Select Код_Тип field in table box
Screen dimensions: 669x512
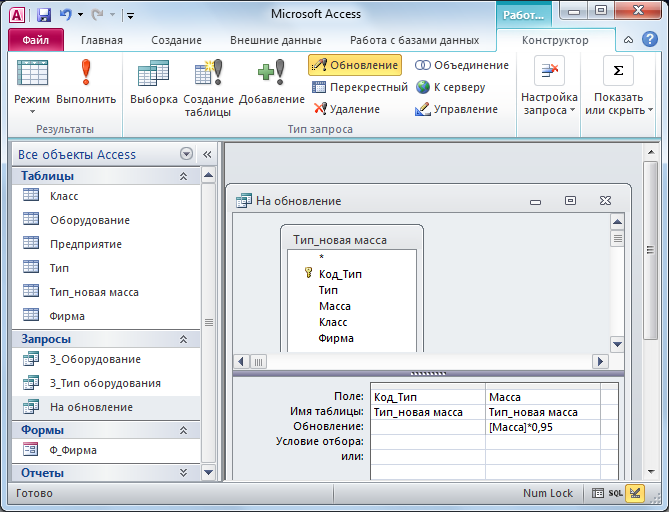tap(340, 274)
